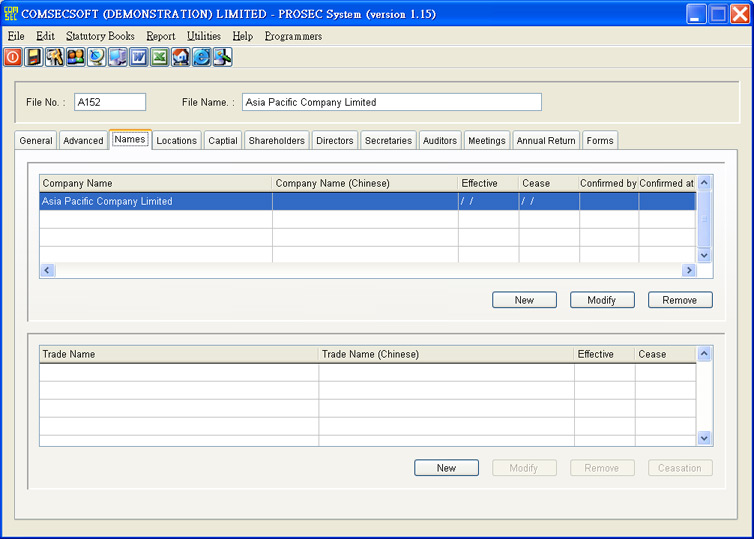Select Asia Pacific Company Limited row
The width and height of the screenshot is (754, 539).
(x=155, y=202)
